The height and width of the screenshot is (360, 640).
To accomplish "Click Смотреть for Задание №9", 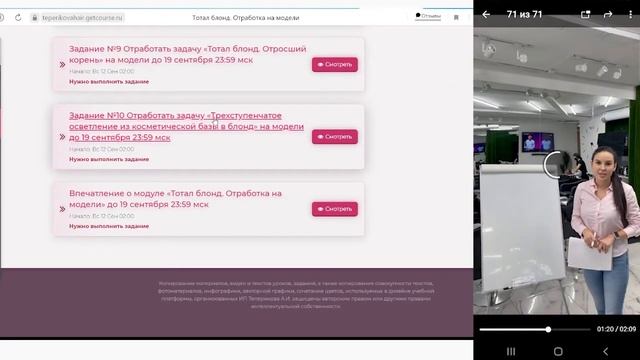I will point(335,64).
